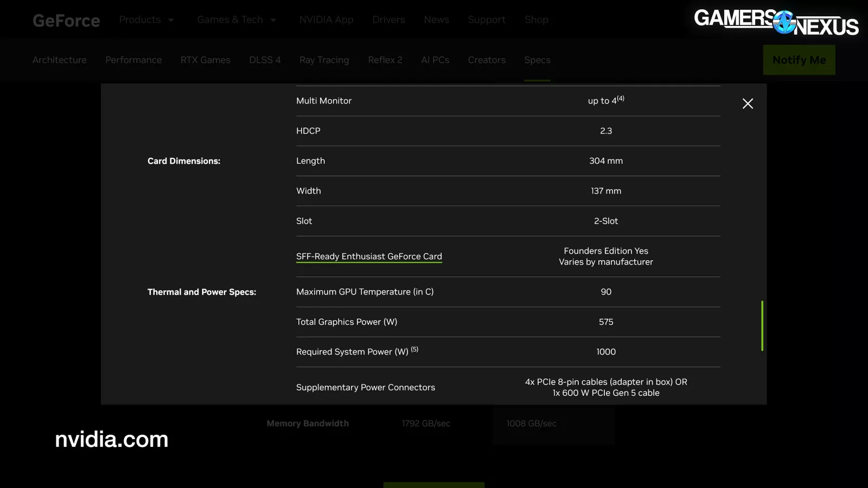Open the Ray Tracing tab

point(324,60)
